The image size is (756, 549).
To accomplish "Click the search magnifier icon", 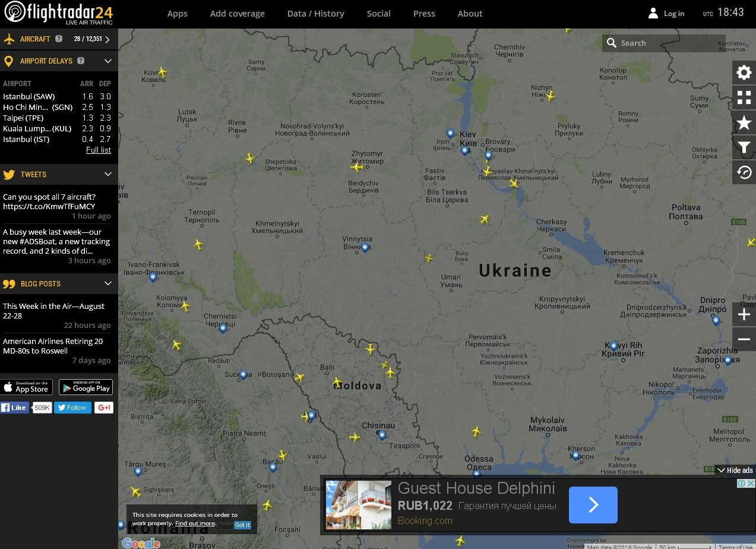I will tap(611, 43).
